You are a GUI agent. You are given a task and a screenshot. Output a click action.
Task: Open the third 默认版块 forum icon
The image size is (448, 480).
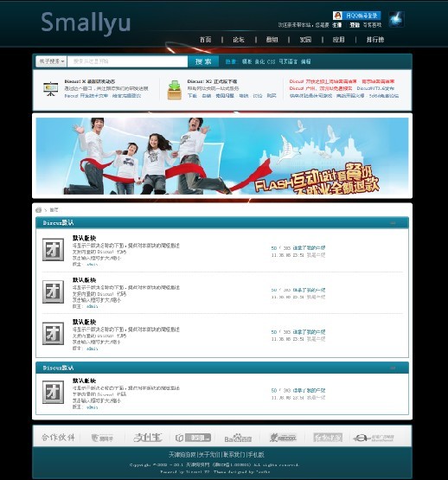(53, 333)
